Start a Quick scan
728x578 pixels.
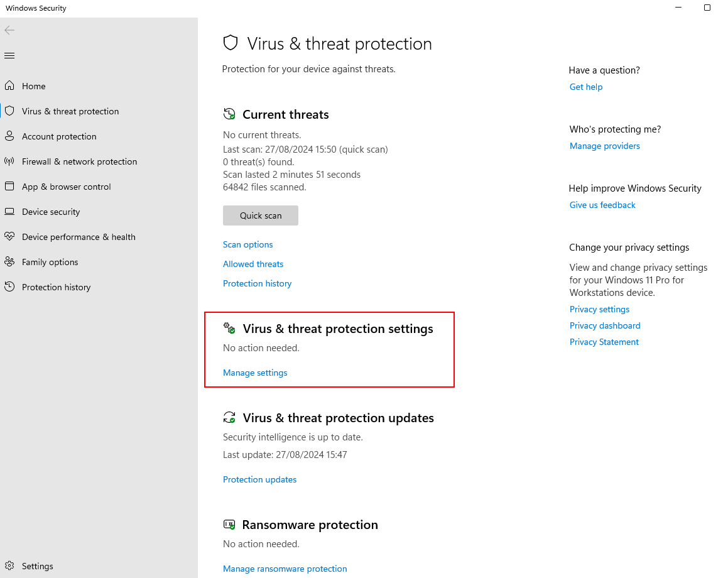pyautogui.click(x=261, y=215)
